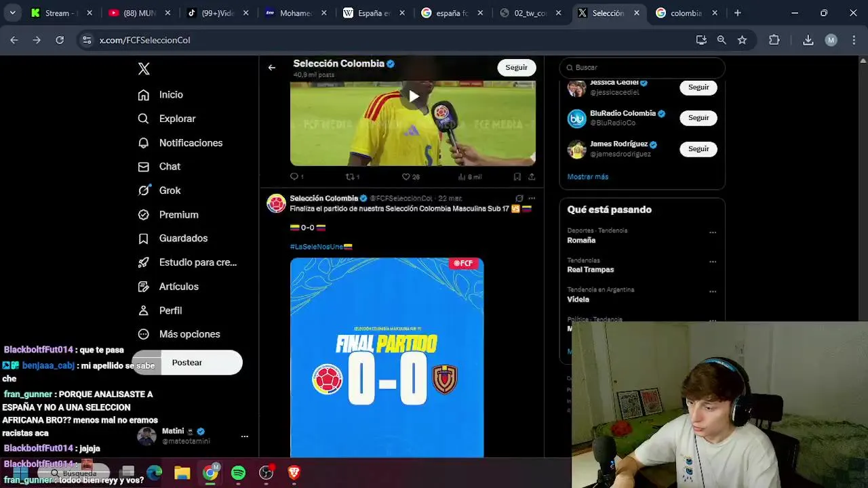Open the Matini account switcher menu
This screenshot has height=488, width=868.
click(245, 436)
